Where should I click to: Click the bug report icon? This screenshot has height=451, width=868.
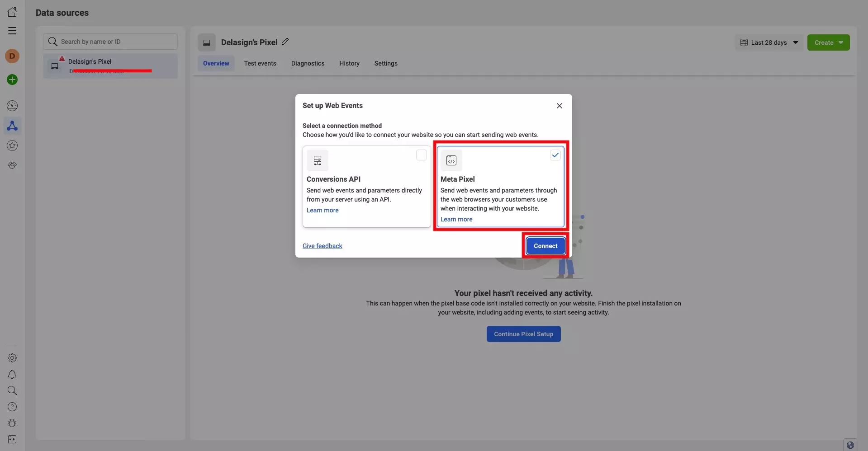click(x=12, y=423)
